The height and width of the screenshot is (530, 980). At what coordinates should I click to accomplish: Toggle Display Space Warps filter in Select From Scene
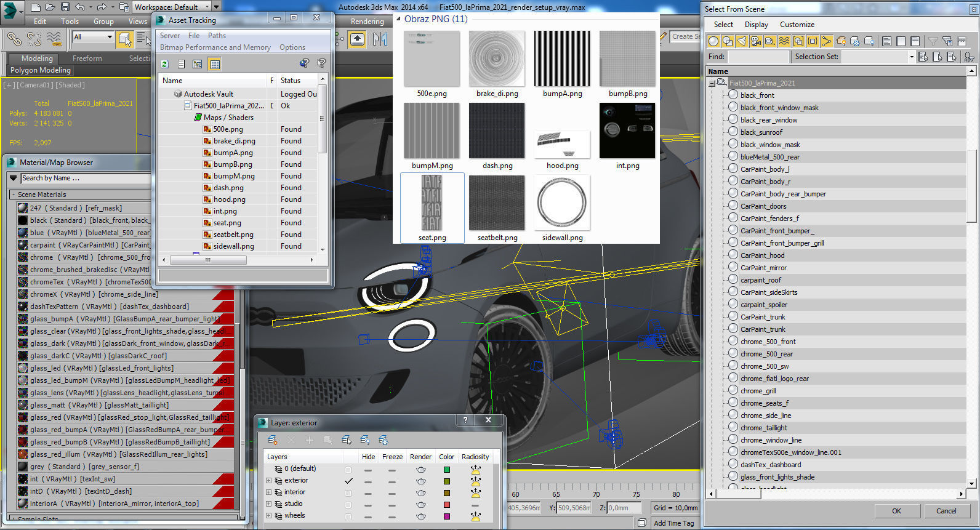[x=784, y=41]
